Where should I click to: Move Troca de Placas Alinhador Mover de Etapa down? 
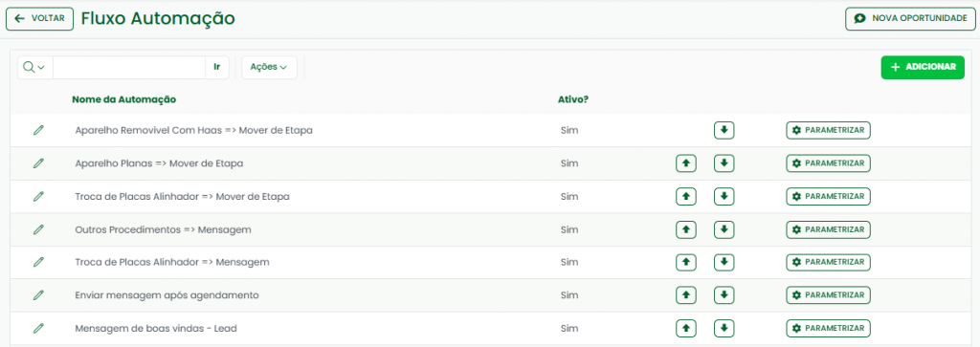[x=724, y=196]
